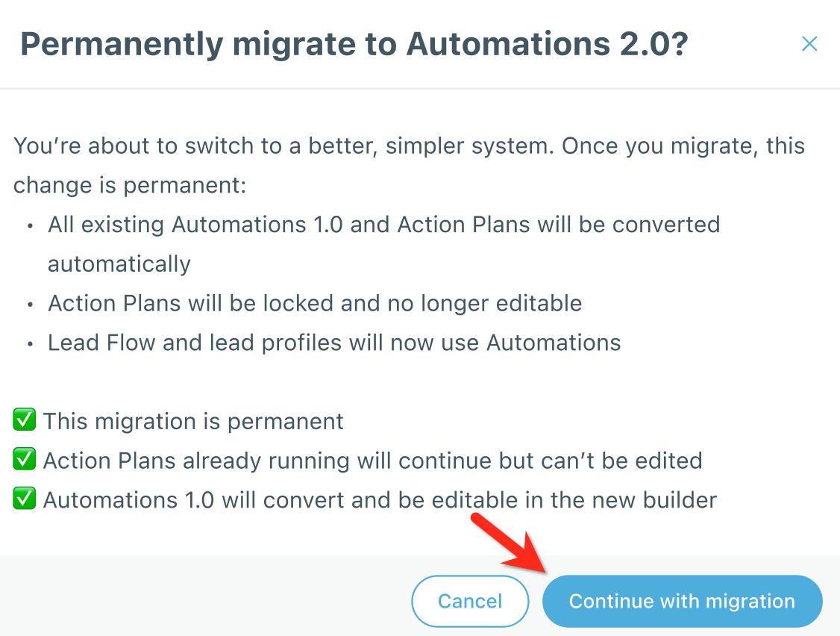Click the bullet dot before "Lead Flow and lead profiles"
The image size is (840, 636).
point(29,343)
